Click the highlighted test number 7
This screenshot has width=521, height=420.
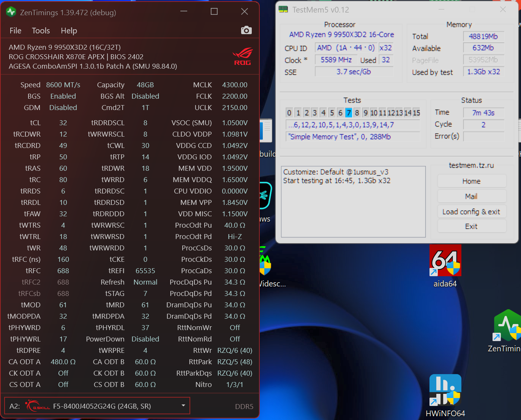coord(348,113)
